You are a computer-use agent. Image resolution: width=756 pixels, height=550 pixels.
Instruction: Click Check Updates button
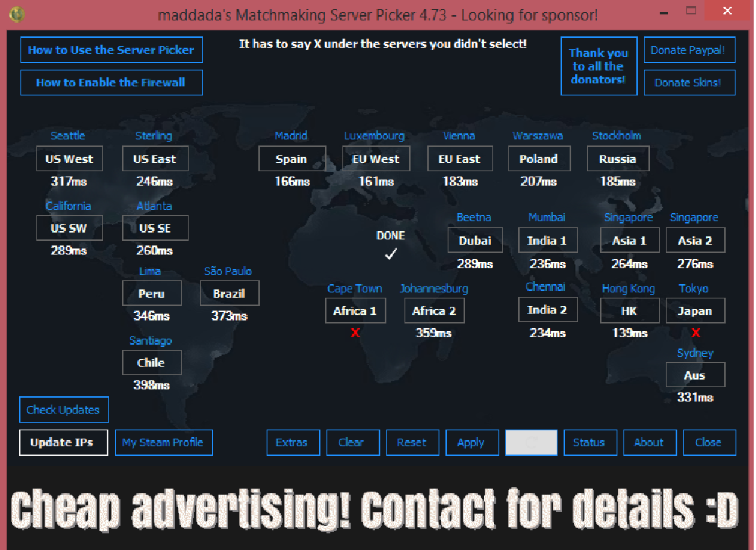point(64,410)
